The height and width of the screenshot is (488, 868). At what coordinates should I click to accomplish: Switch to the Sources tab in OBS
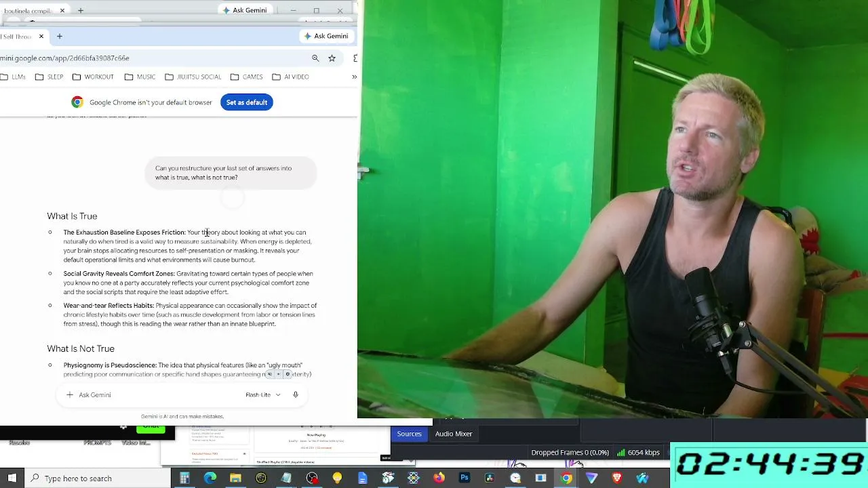(x=410, y=434)
